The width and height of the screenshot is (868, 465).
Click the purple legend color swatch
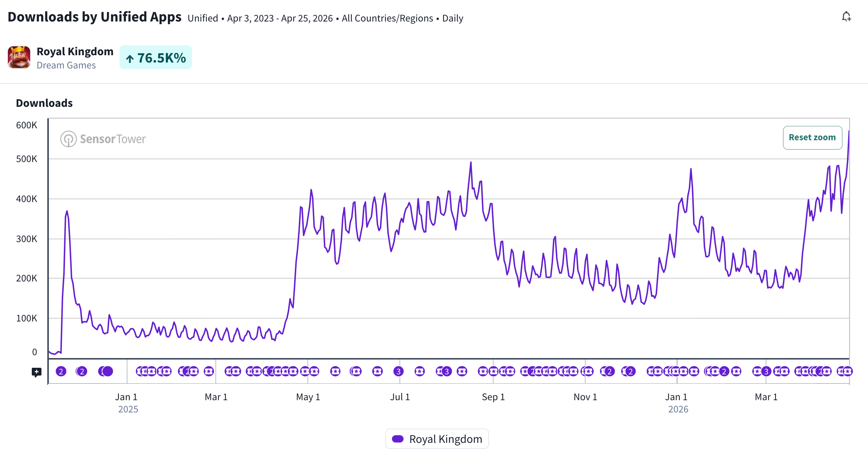[398, 439]
